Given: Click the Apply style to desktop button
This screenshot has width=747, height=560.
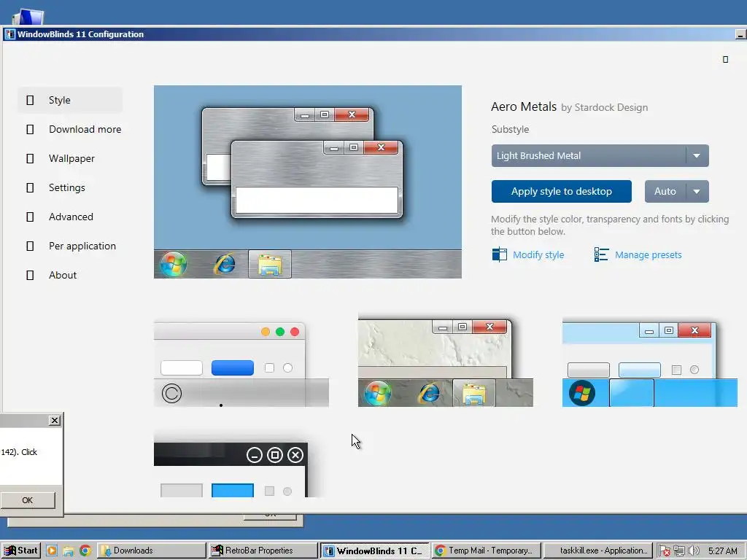Looking at the screenshot, I should pos(561,192).
